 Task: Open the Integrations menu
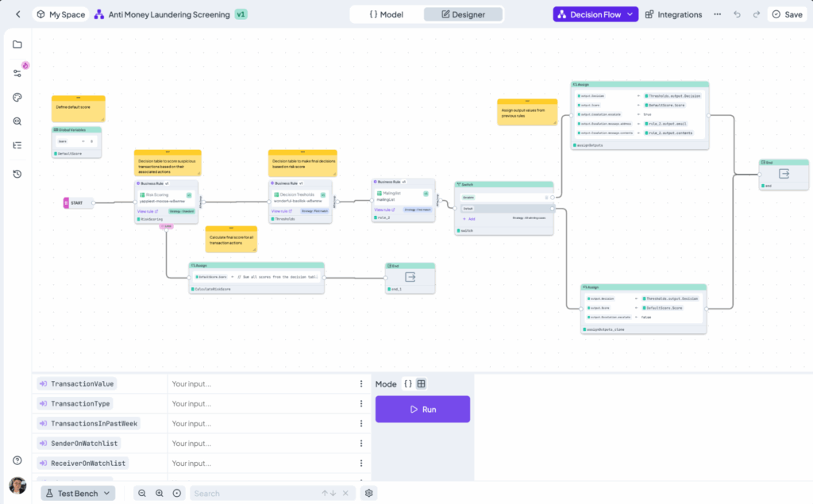[x=673, y=13]
